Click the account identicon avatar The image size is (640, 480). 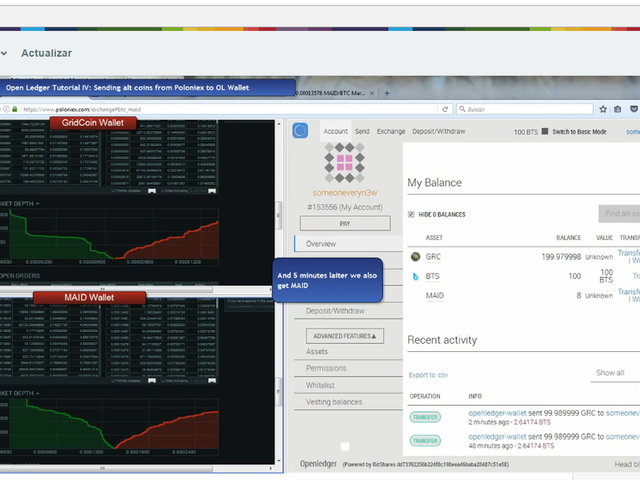[344, 158]
